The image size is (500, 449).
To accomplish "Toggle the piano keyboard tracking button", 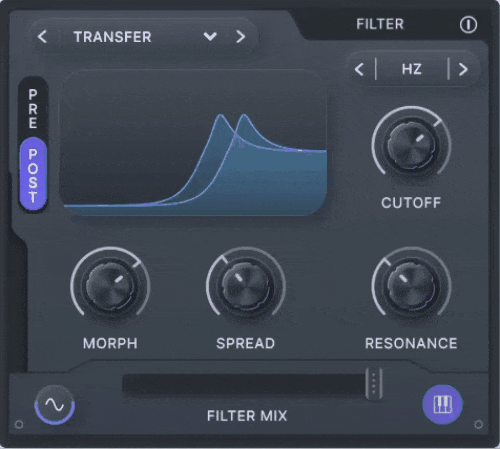I will pos(442,404).
